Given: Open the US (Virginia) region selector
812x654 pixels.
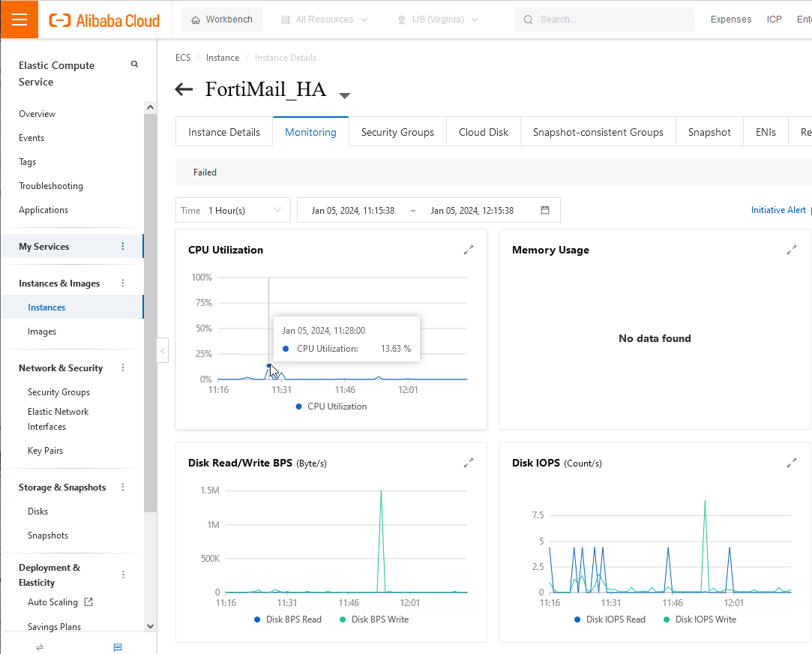Looking at the screenshot, I should click(437, 19).
